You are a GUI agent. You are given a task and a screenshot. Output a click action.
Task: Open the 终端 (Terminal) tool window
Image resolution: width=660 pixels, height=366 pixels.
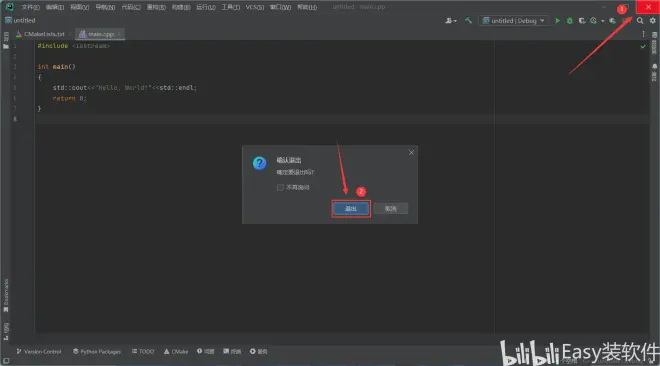pyautogui.click(x=232, y=351)
